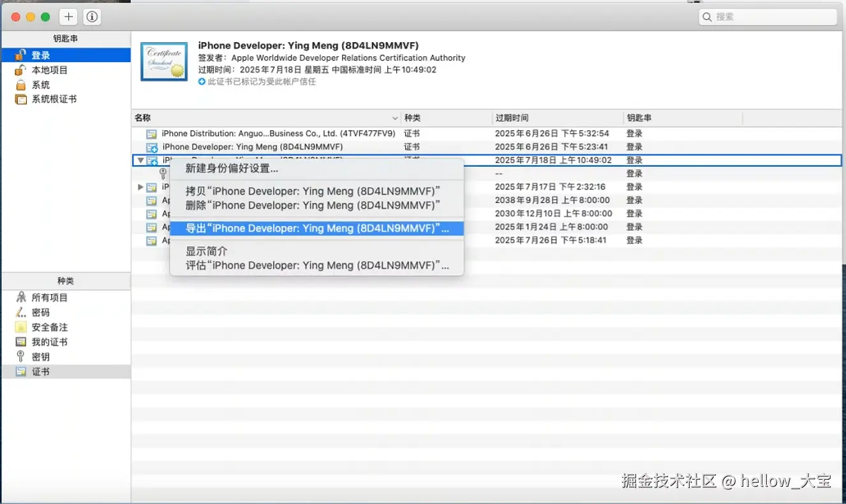This screenshot has height=504, width=846.
Task: Select 密钥 category
Action: pyautogui.click(x=66, y=357)
